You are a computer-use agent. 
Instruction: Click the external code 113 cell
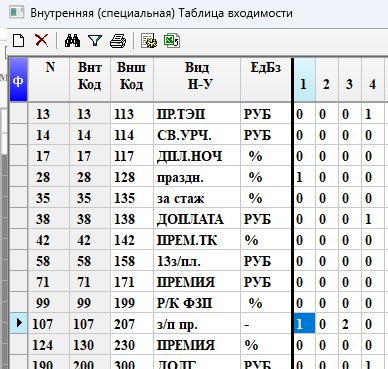(x=132, y=114)
